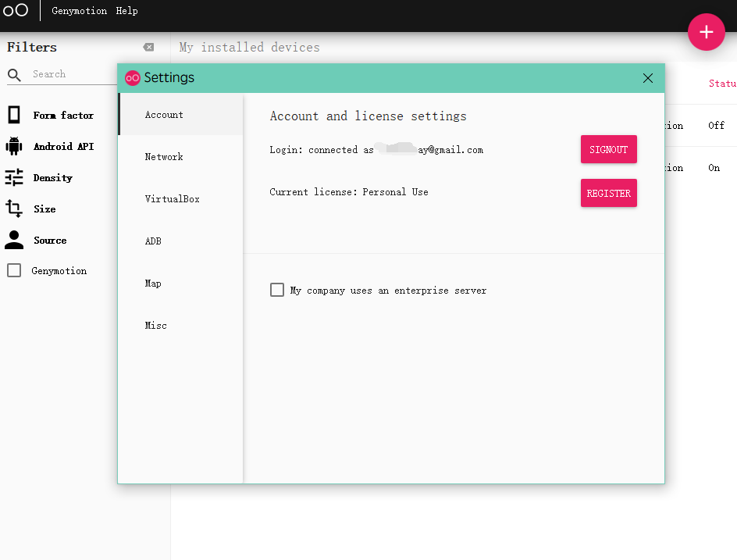Tick the Genymotion source checkbox
Image resolution: width=737 pixels, height=560 pixels.
tap(14, 270)
